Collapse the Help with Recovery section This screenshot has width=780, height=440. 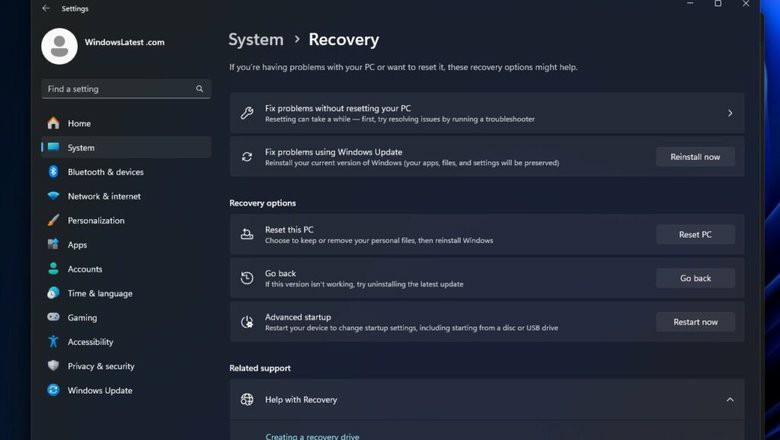click(729, 399)
